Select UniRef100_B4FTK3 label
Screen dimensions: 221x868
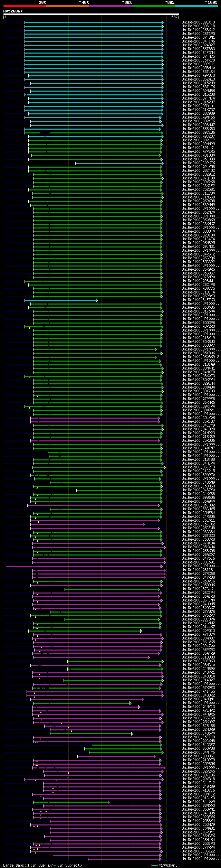198,300
